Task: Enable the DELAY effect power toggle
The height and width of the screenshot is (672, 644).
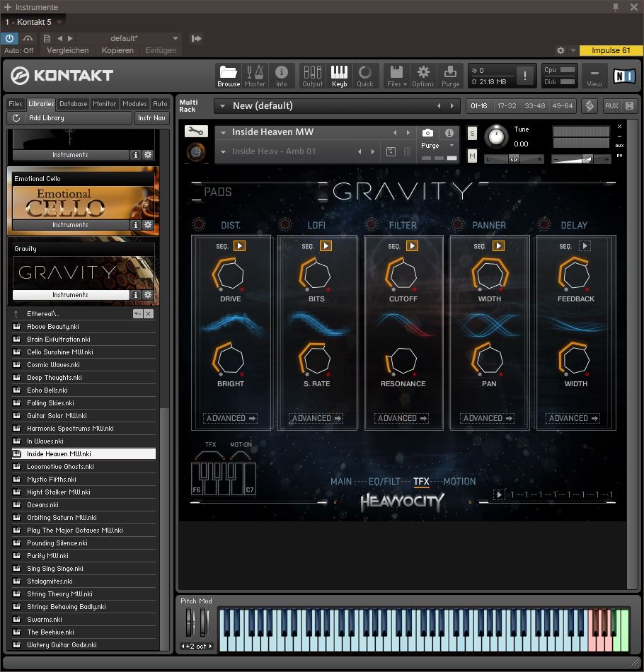Action: 544,224
